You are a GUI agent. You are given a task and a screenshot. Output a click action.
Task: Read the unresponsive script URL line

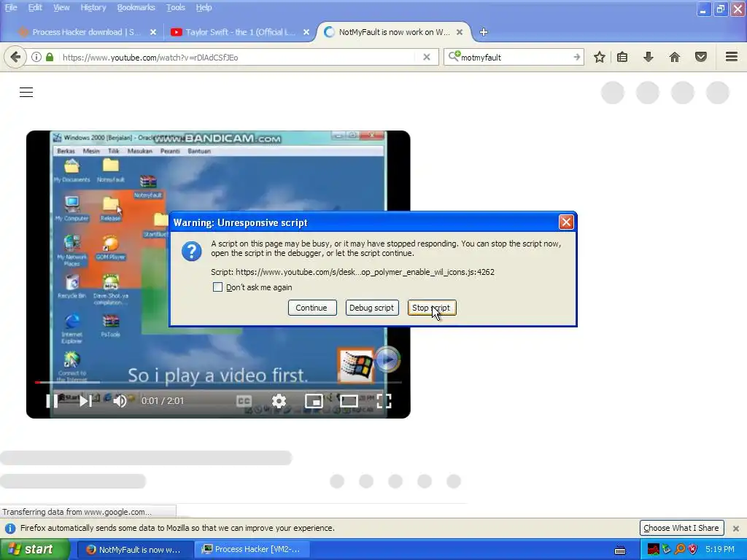point(352,272)
